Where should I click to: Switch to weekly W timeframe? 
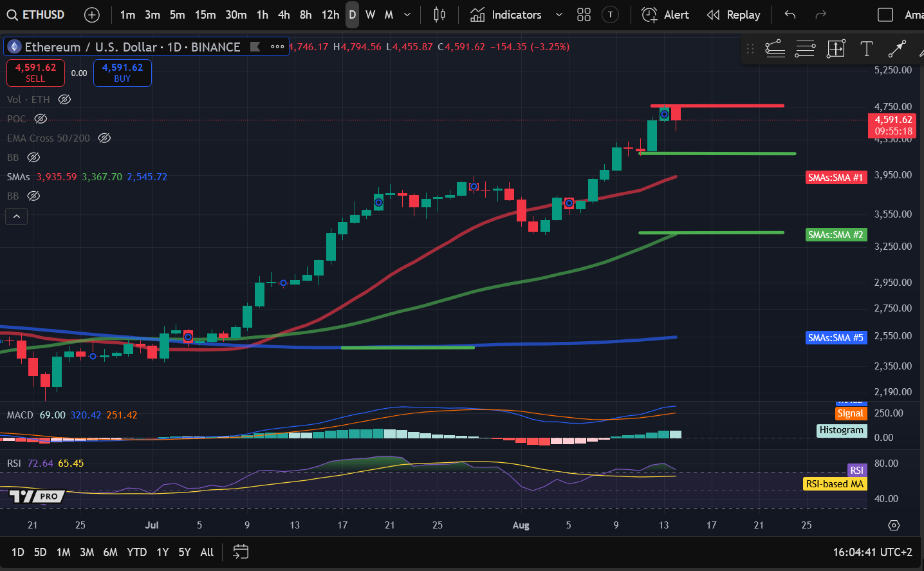(x=370, y=15)
